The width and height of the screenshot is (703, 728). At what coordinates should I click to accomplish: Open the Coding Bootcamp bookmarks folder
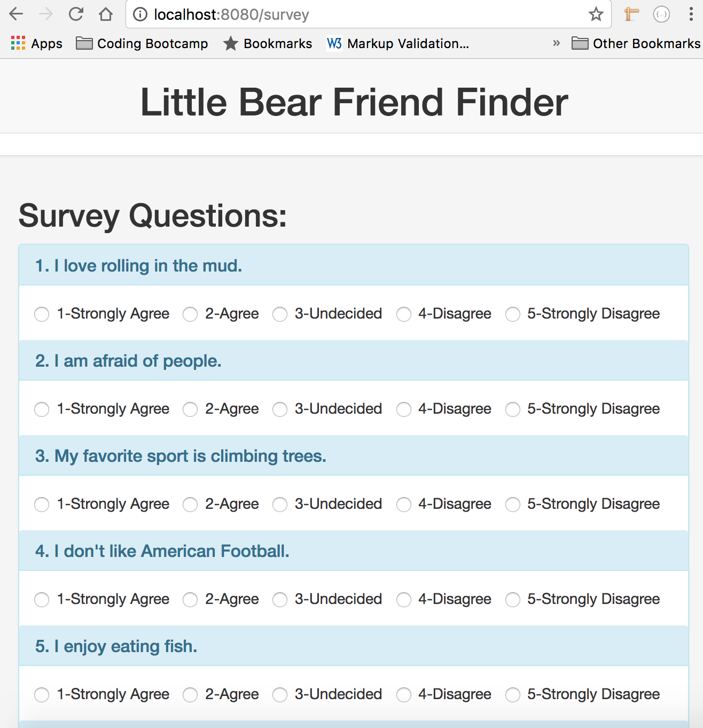click(142, 43)
